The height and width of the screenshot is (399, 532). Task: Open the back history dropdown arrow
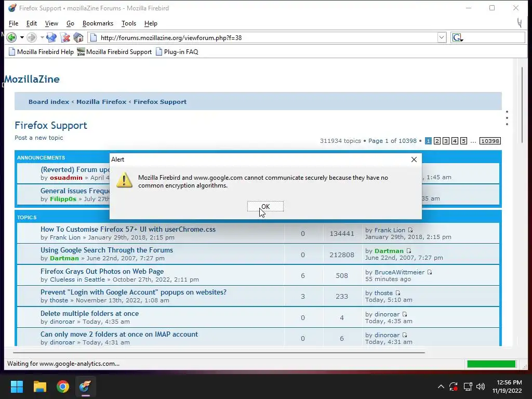pyautogui.click(x=22, y=37)
